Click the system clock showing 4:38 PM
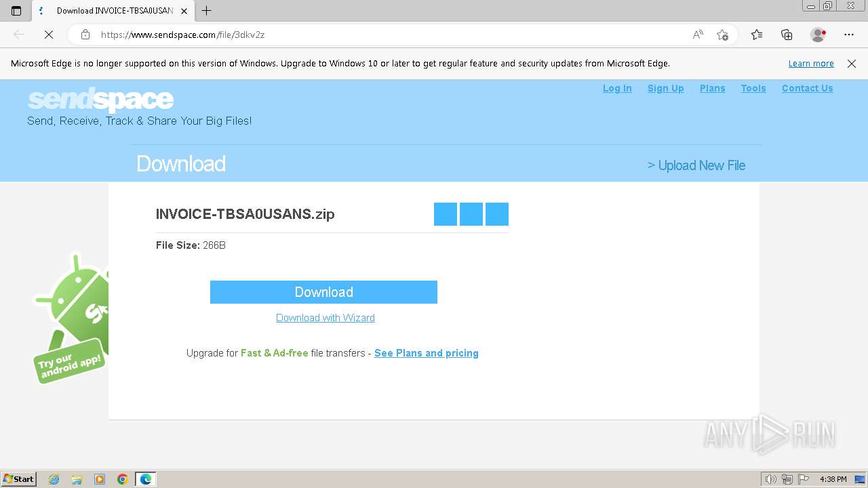Viewport: 868px width, 488px height. click(x=833, y=479)
